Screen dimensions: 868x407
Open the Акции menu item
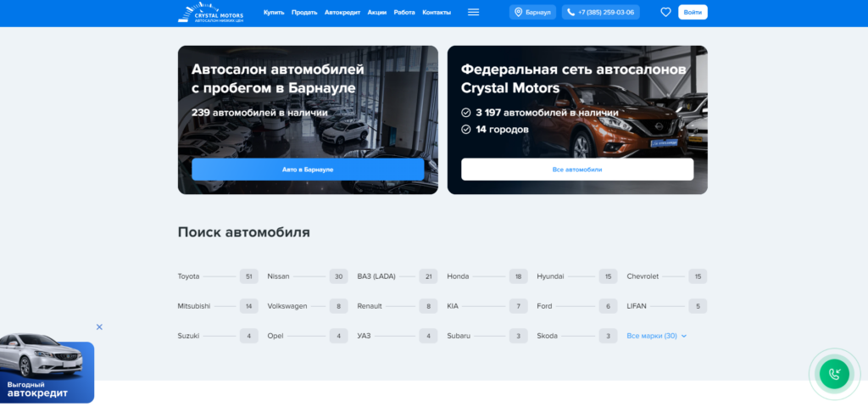click(x=377, y=12)
